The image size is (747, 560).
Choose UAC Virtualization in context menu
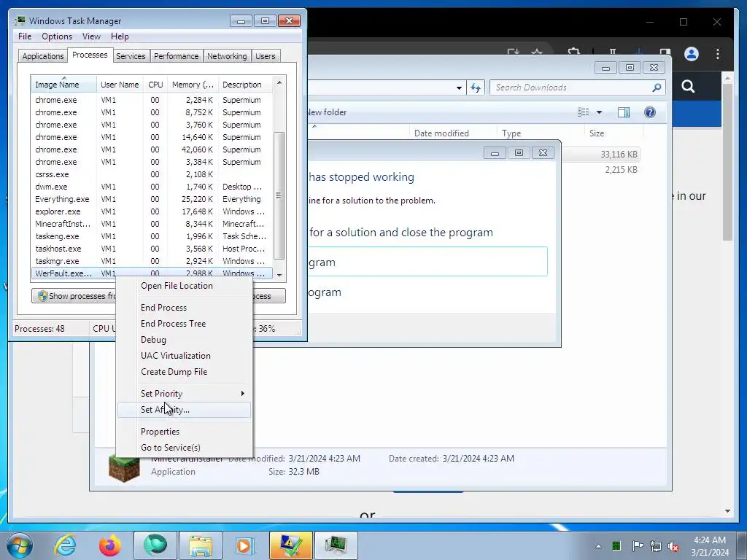[x=185, y=356]
